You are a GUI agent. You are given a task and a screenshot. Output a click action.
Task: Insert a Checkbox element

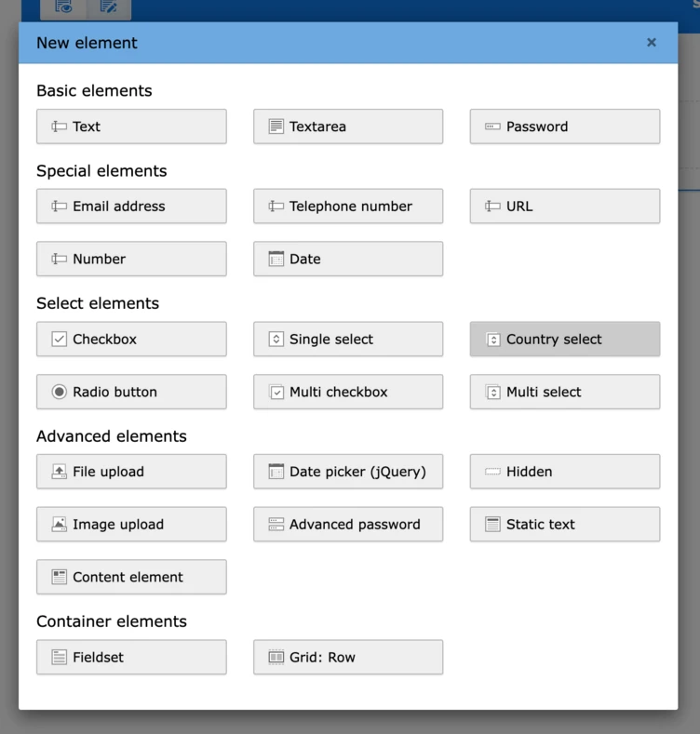point(131,339)
